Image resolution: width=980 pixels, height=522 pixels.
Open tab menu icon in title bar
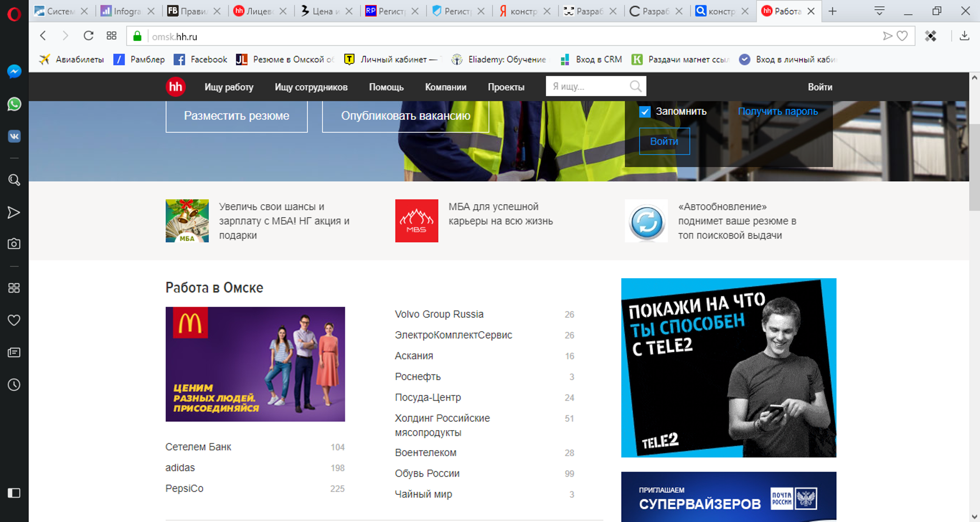(879, 11)
